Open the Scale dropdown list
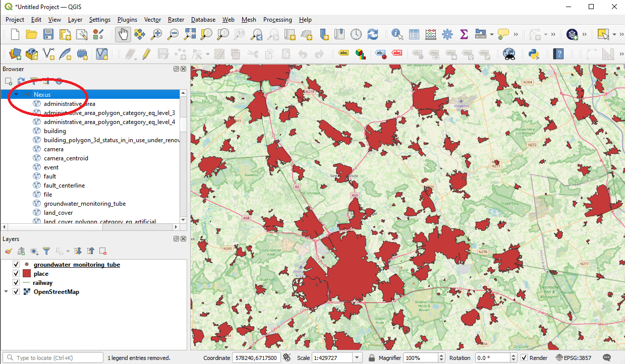This screenshot has width=625, height=364. [358, 358]
